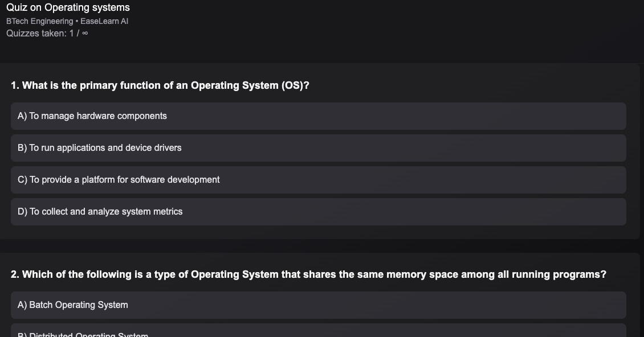Select option D 'To collect and analyze system metrics'

(319, 211)
